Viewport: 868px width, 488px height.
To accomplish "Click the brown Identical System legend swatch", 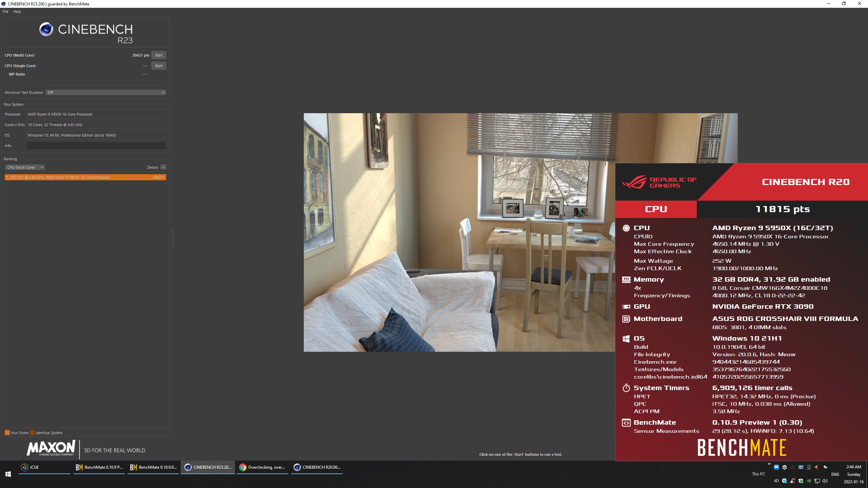I will click(x=32, y=433).
